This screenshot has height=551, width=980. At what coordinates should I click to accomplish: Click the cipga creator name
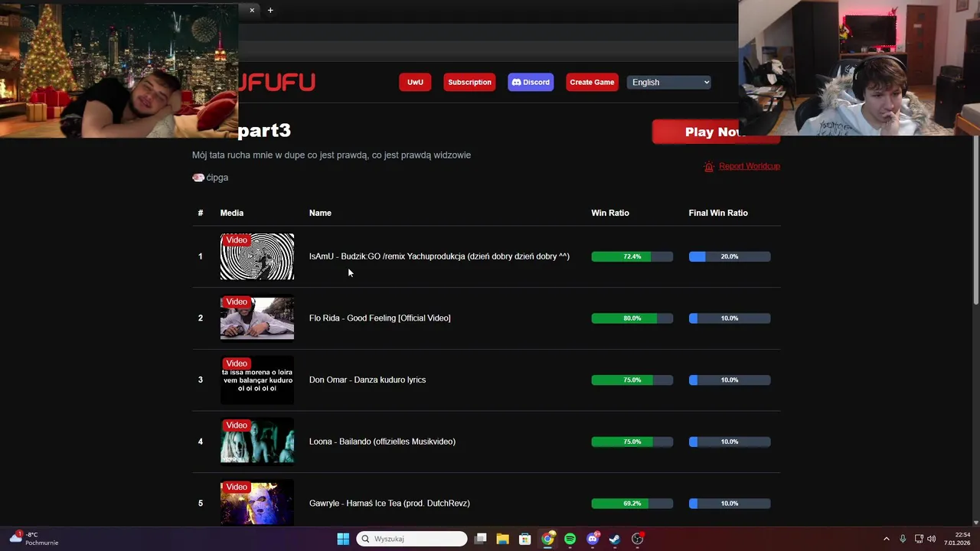click(x=217, y=178)
